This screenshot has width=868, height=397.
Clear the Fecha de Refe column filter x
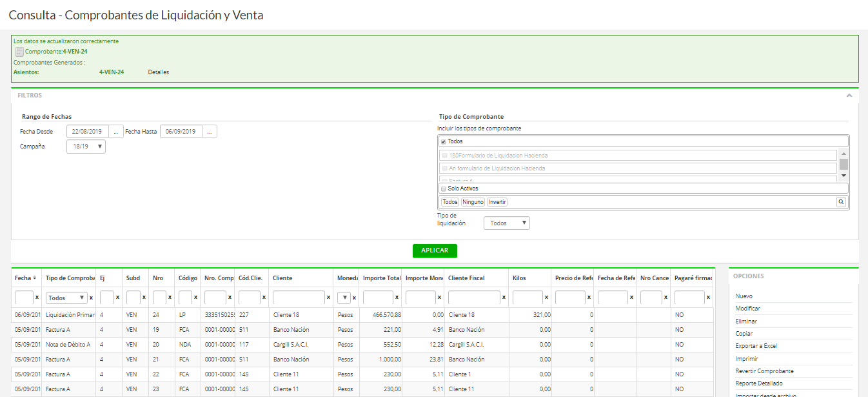(x=631, y=298)
